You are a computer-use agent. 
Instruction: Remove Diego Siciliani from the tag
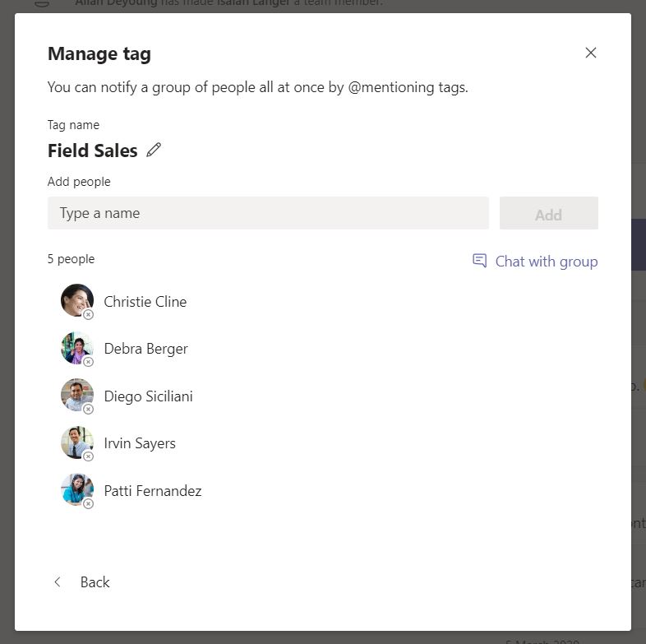89,410
